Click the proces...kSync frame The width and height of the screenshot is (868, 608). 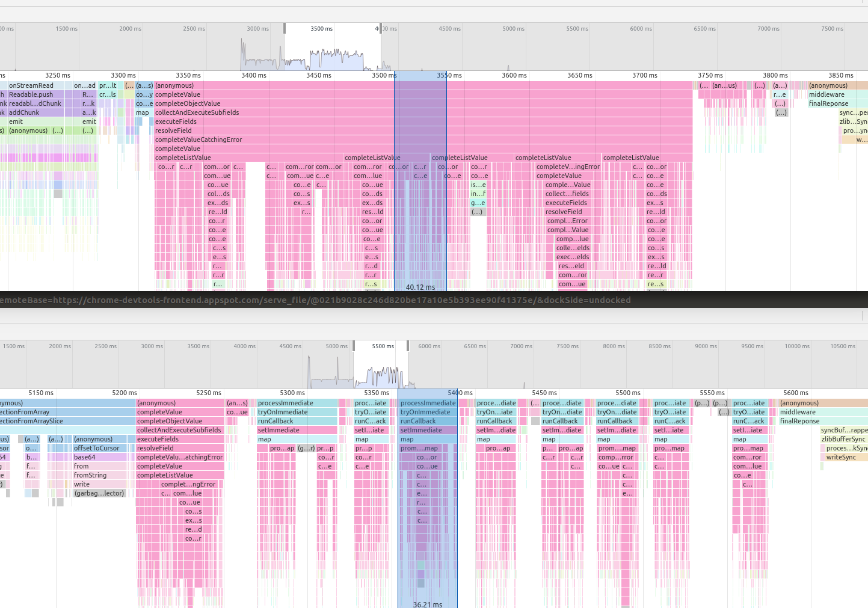coord(846,448)
